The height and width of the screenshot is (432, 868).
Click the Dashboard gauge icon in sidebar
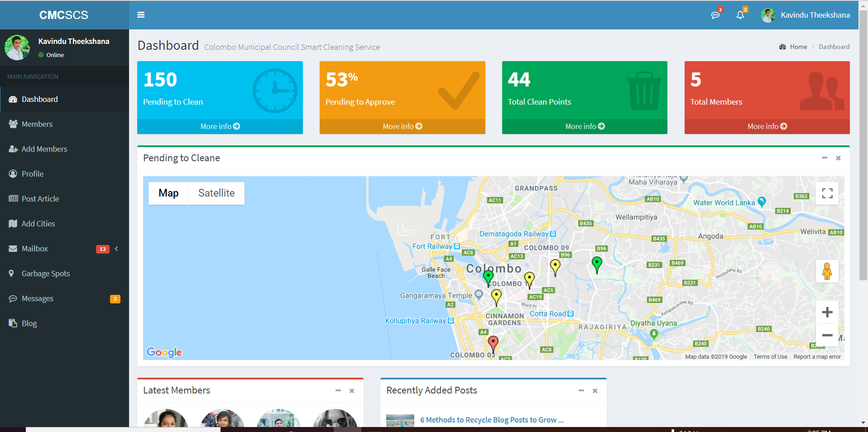click(x=13, y=99)
